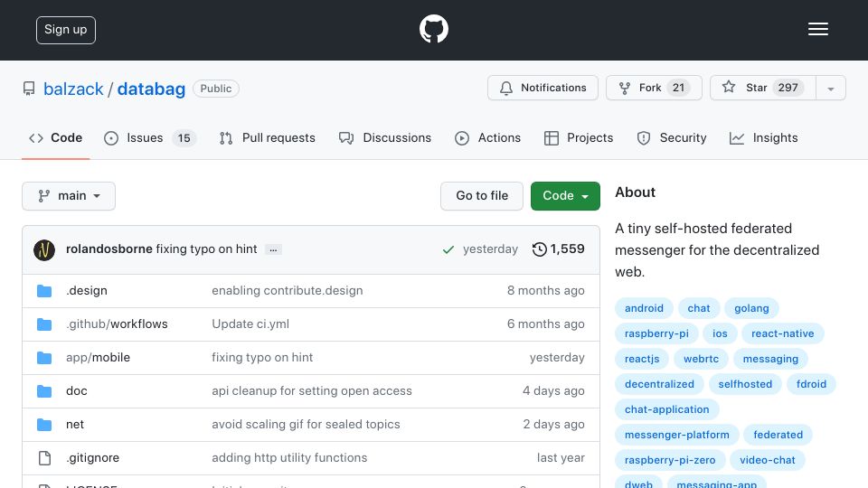The image size is (868, 488).
Task: Open the doc folder
Action: click(76, 390)
